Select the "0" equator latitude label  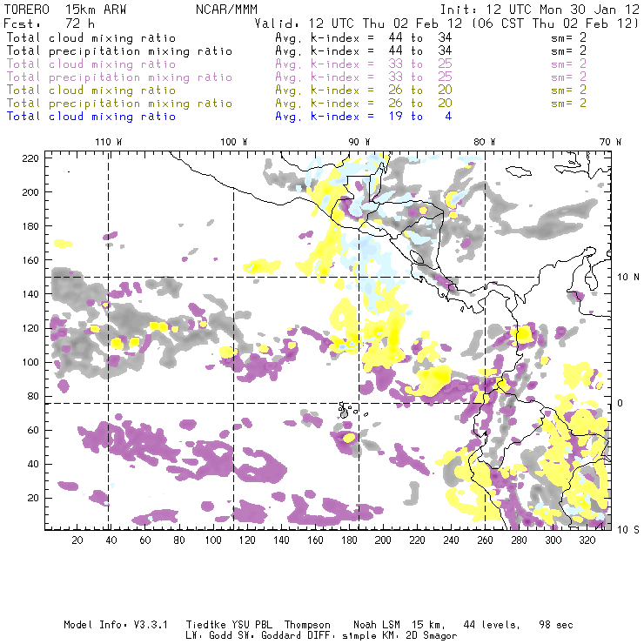tap(621, 403)
